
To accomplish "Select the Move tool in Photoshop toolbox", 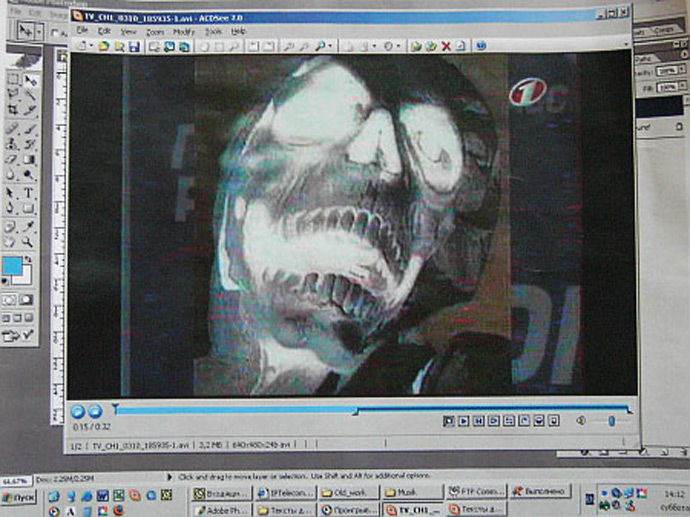I will point(30,80).
